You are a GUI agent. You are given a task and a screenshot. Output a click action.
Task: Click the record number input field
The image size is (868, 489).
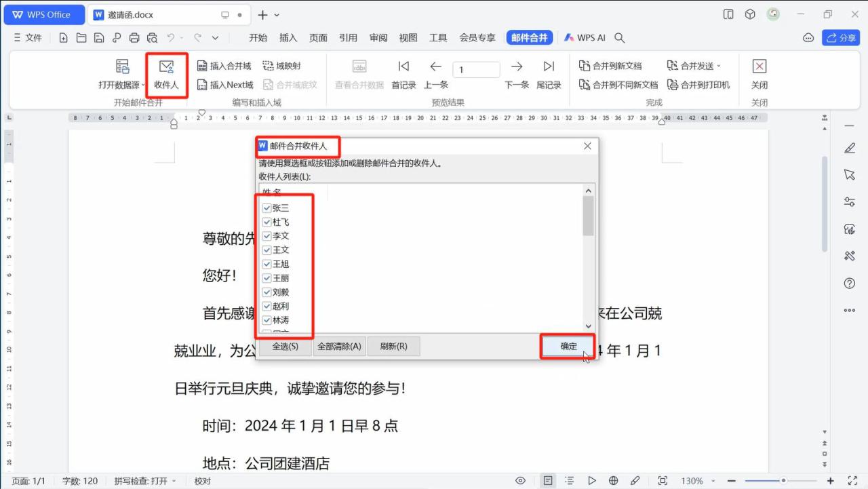(x=476, y=69)
